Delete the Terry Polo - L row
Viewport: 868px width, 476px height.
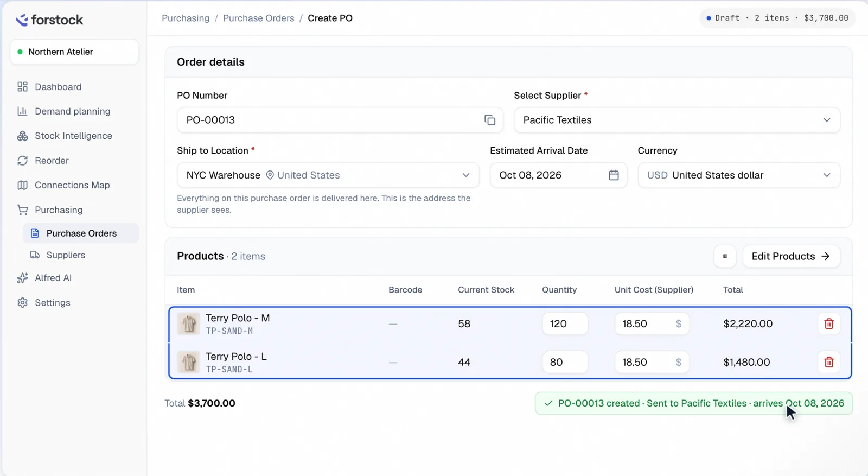coord(829,362)
